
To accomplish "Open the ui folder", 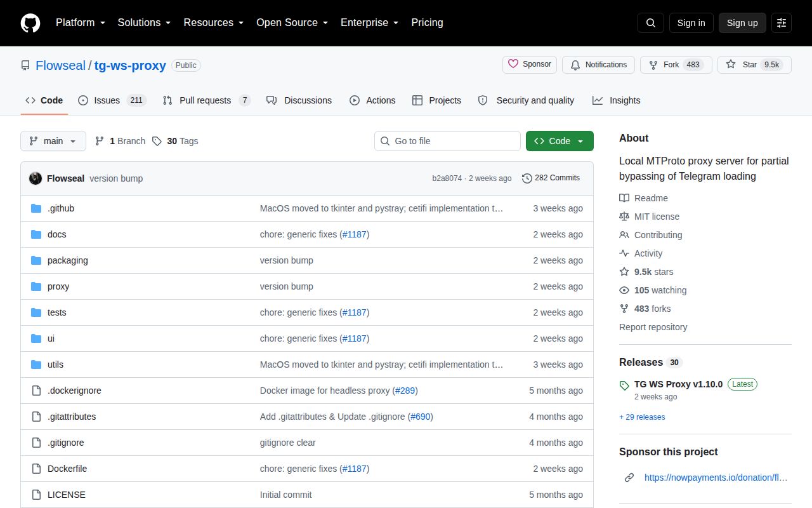I will point(51,338).
